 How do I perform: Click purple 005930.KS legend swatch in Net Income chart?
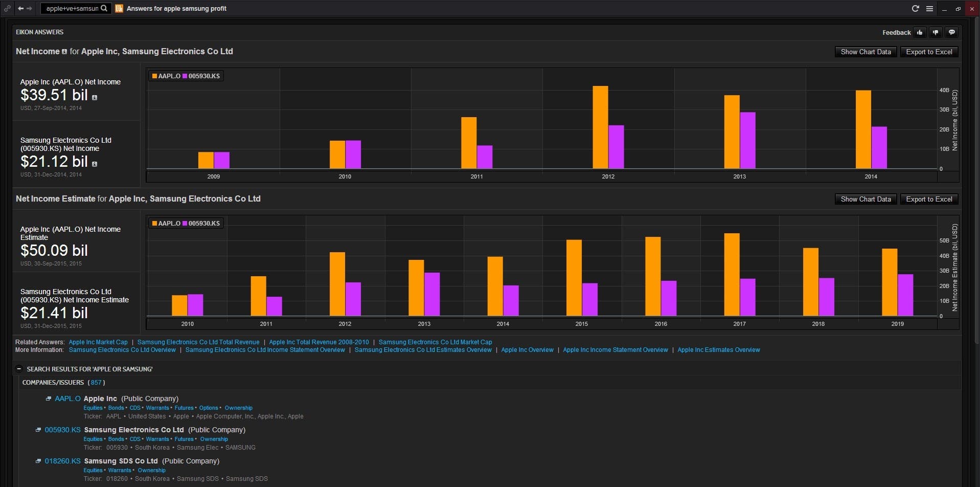click(x=185, y=76)
